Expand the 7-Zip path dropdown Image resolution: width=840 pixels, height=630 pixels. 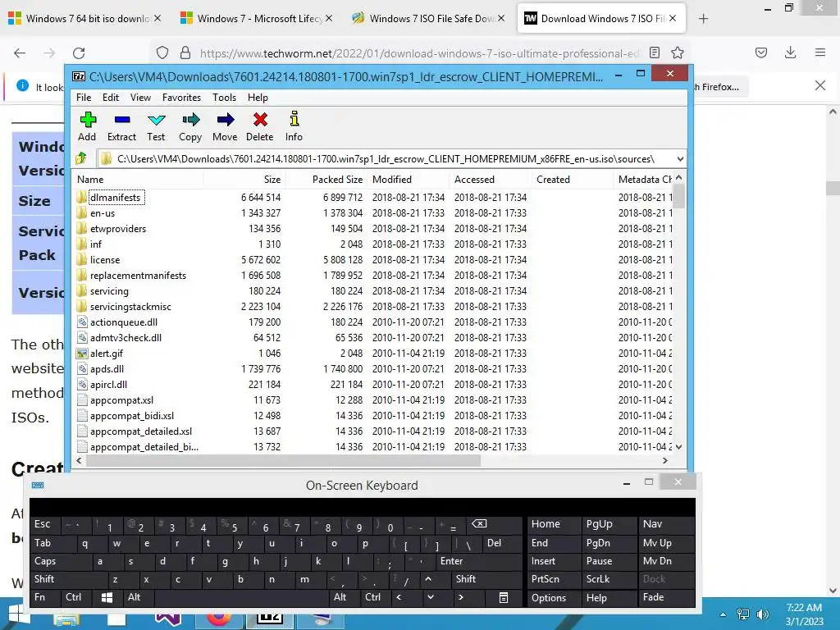(680, 159)
